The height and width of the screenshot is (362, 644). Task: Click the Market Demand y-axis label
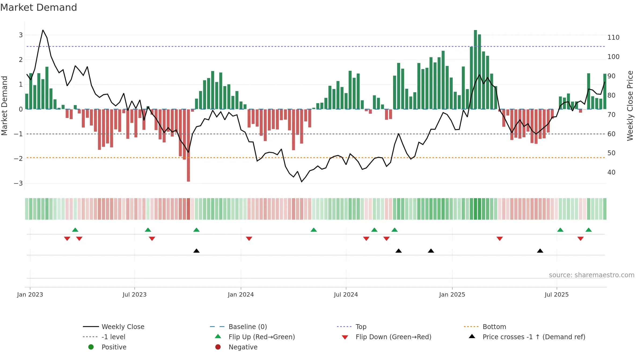coord(4,106)
